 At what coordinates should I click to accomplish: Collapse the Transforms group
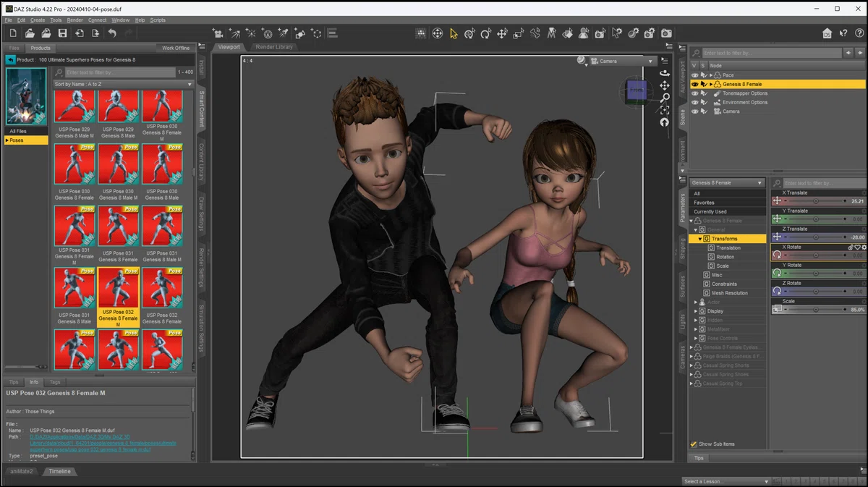click(x=699, y=239)
